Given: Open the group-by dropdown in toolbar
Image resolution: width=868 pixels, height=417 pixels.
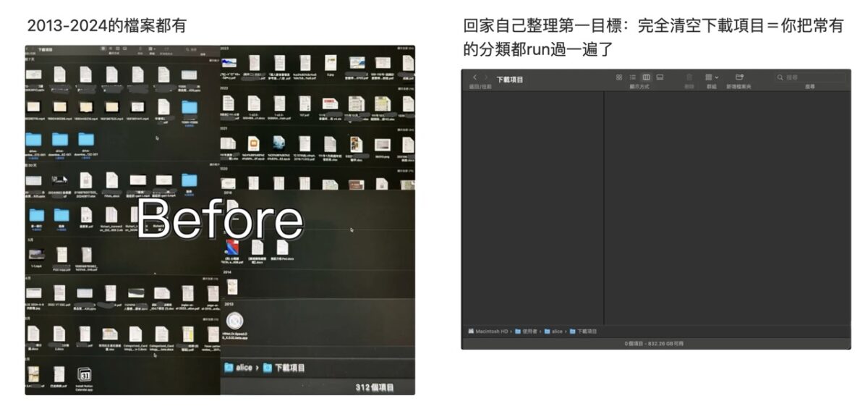Looking at the screenshot, I should (x=712, y=77).
